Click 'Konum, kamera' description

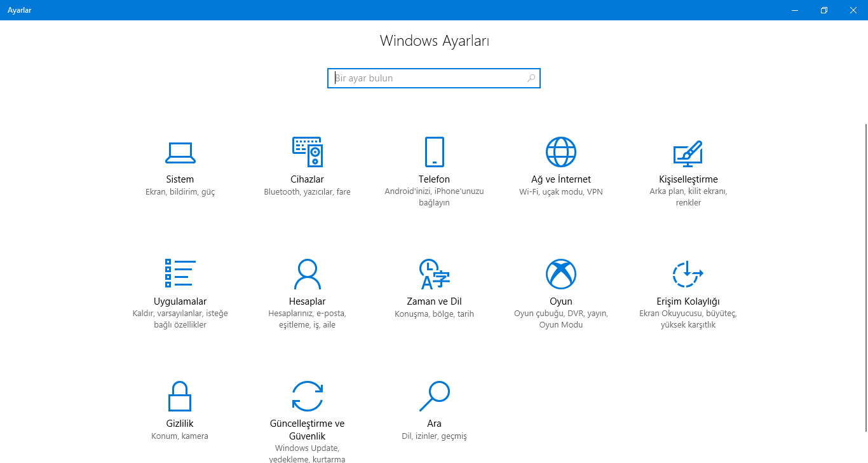point(180,436)
